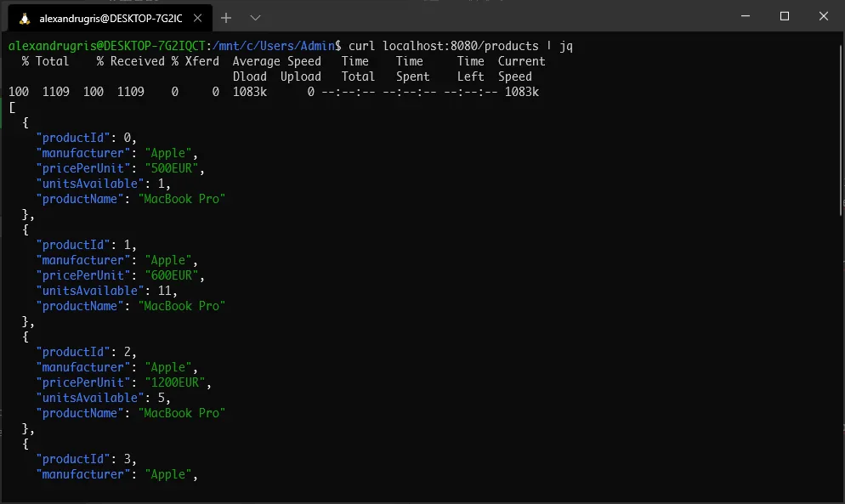Open a new terminal tab
Screen dimensions: 845x504
226,19
